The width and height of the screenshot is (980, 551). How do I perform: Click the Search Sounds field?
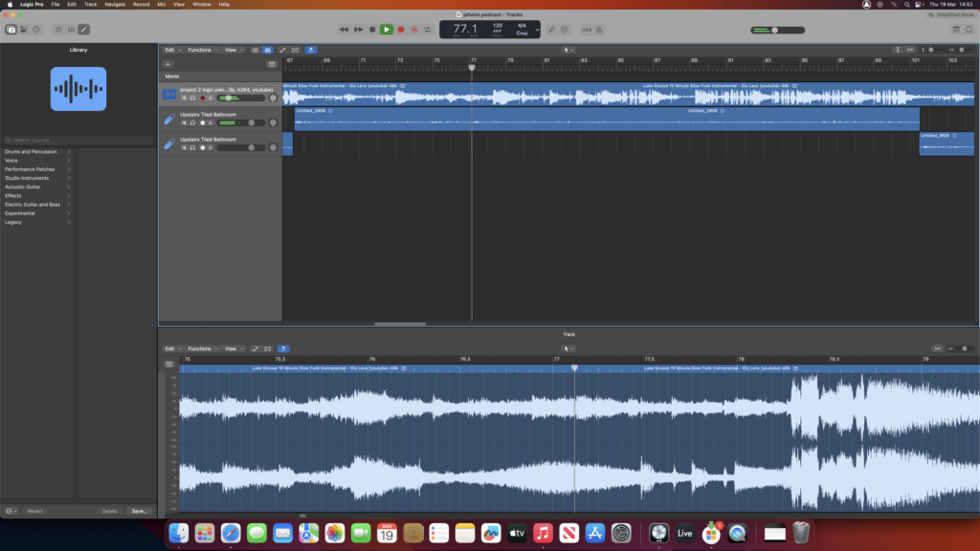pyautogui.click(x=77, y=140)
